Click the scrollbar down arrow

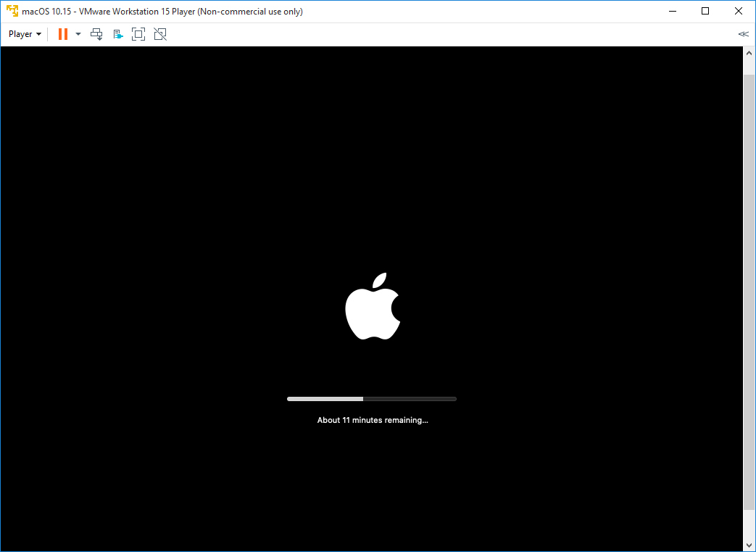[x=749, y=545]
